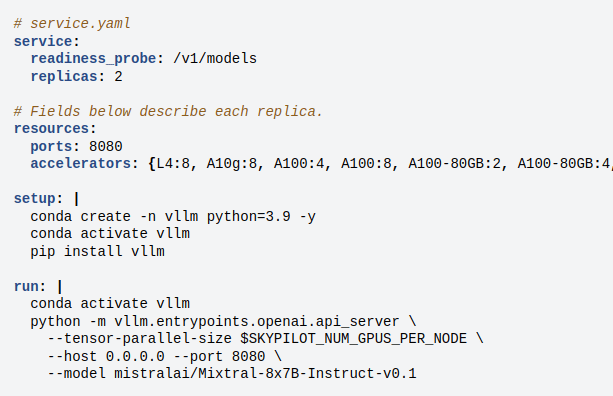Image resolution: width=613 pixels, height=396 pixels.
Task: Click the A100-80GB:2 accelerator entry
Action: tap(454, 164)
